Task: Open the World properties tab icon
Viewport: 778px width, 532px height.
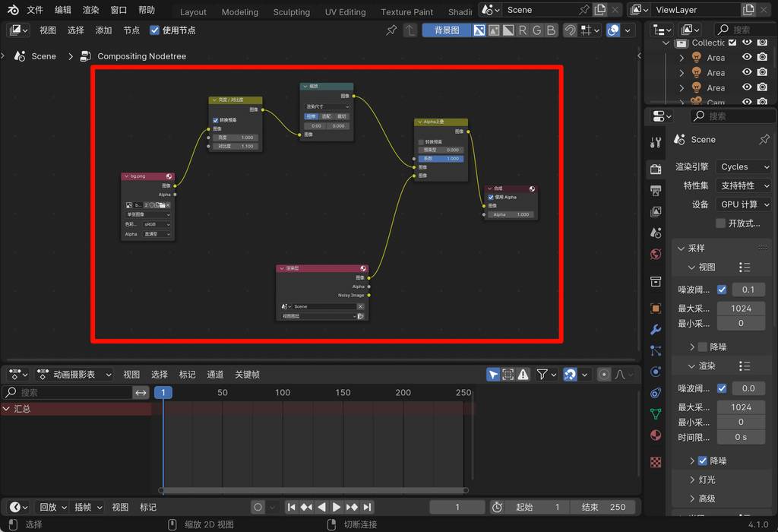Action: click(x=656, y=254)
